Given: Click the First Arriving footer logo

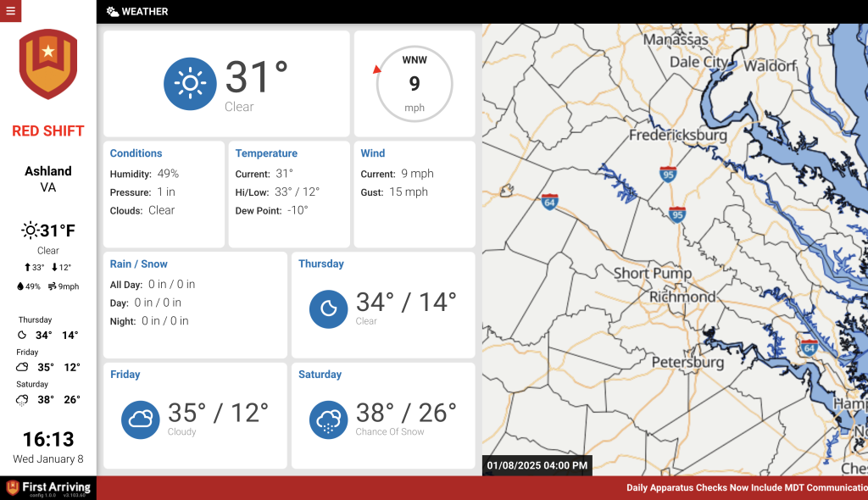Looking at the screenshot, I should pyautogui.click(x=47, y=487).
